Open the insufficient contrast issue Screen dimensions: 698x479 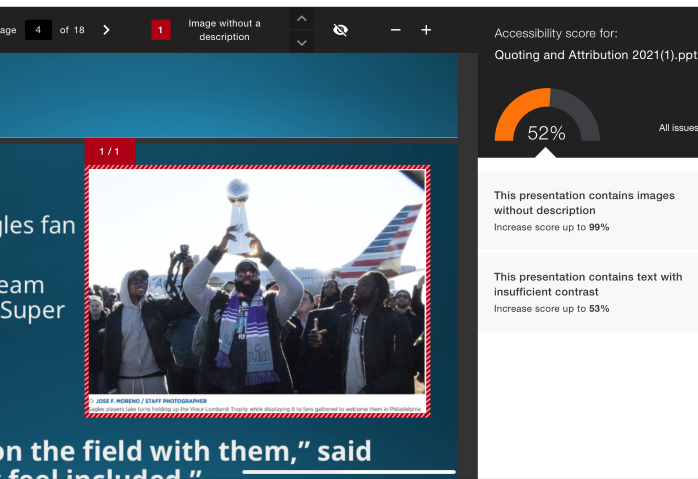[587, 292]
